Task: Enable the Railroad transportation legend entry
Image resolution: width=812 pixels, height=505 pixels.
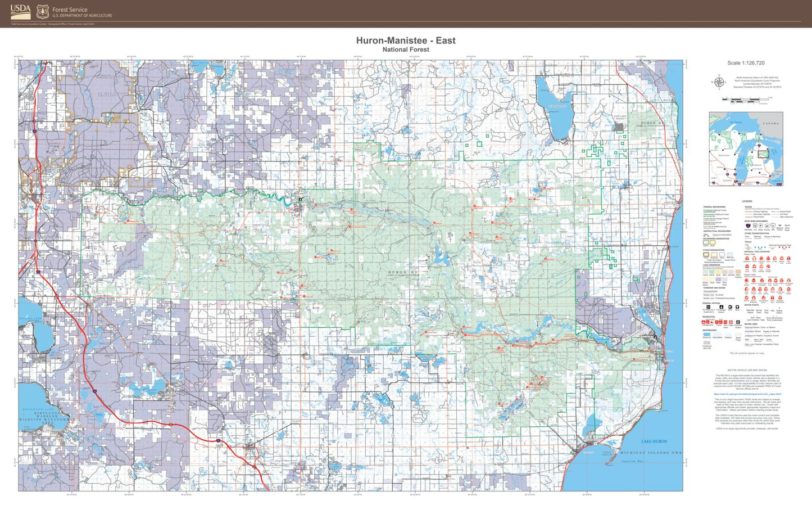Action: (759, 236)
